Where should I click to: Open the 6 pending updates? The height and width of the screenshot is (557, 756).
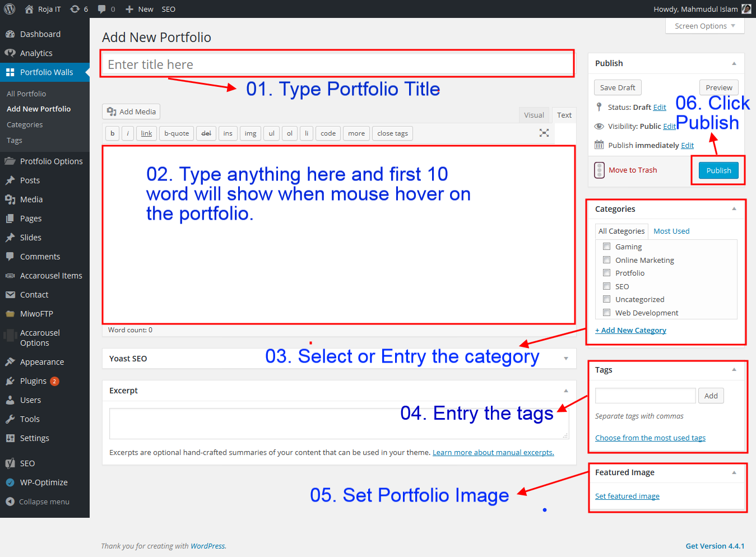[x=79, y=9]
